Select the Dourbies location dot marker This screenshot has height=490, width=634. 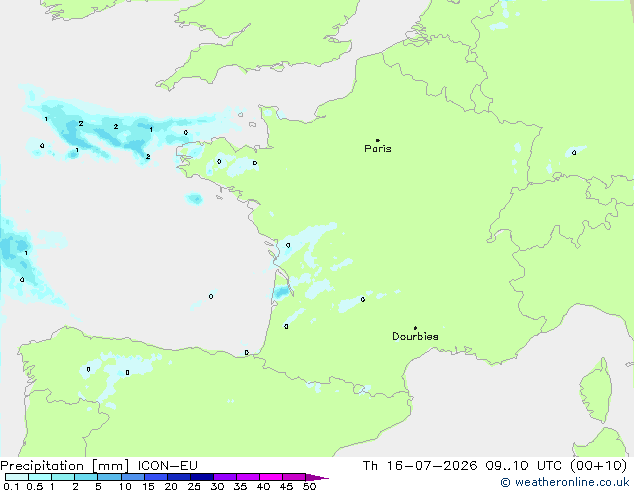coord(415,328)
